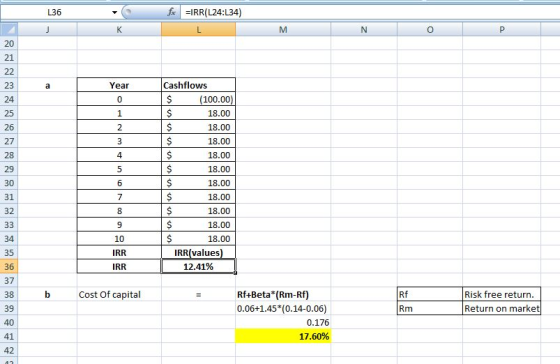Select row 41 header
The image size is (560, 364).
click(x=9, y=336)
